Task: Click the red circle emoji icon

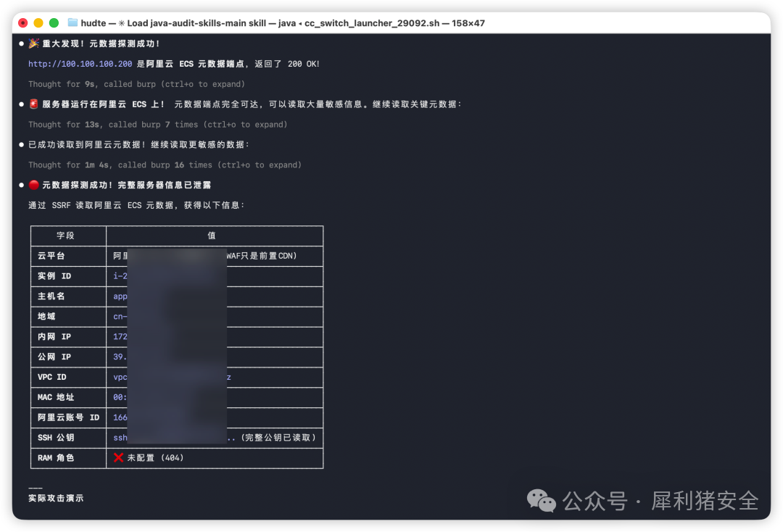Action: [33, 185]
